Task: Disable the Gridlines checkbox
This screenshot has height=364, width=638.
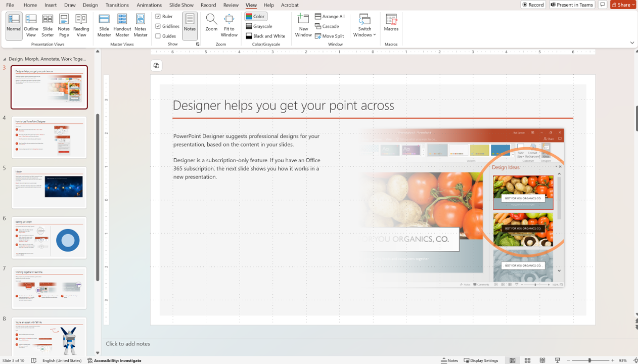Action: tap(158, 26)
